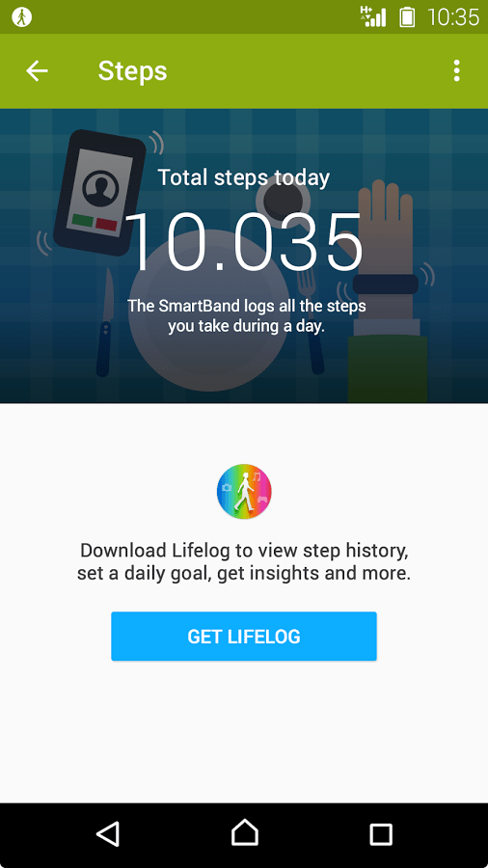The image size is (488, 868).
Task: Open recent apps with square button
Action: tap(381, 834)
